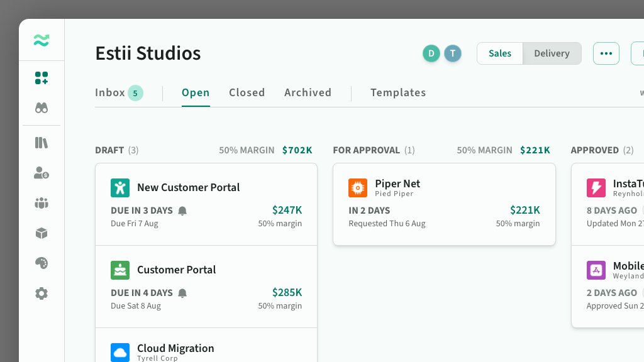This screenshot has width=644, height=362.
Task: Click the $702K draft total
Action: (297, 150)
